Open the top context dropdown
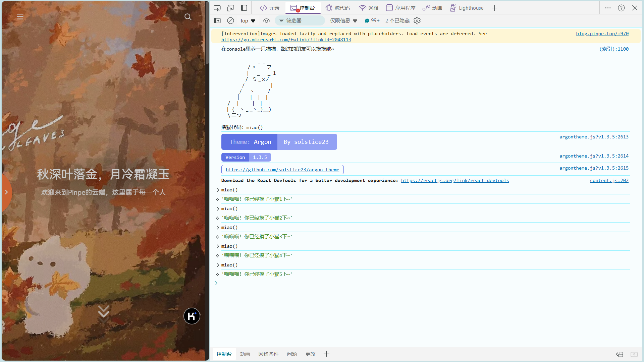This screenshot has height=362, width=644. 248,21
